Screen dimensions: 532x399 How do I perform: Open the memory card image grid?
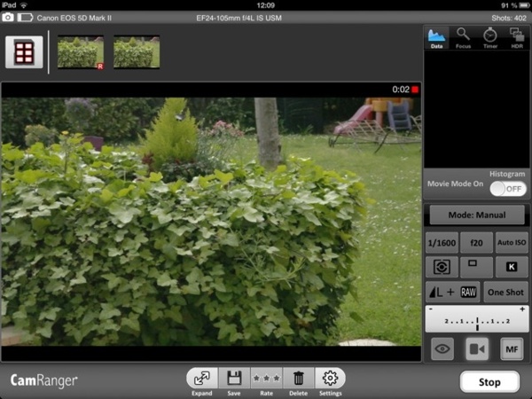click(24, 52)
